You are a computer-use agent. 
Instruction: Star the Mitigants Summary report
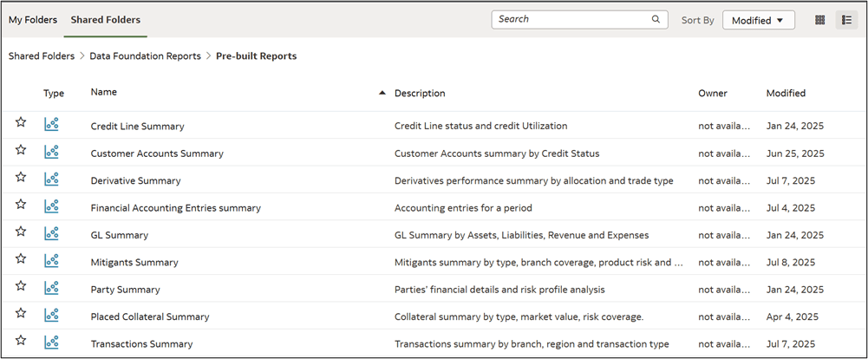21,261
